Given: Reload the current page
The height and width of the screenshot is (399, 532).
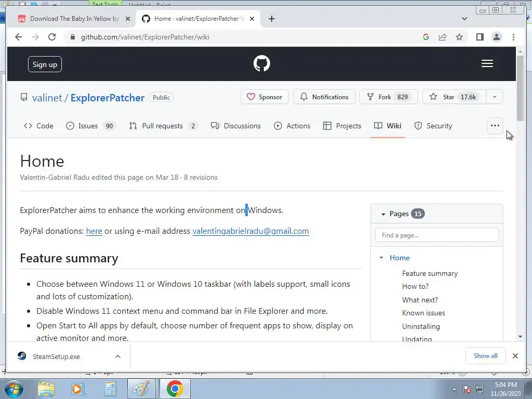Looking at the screenshot, I should (52, 37).
